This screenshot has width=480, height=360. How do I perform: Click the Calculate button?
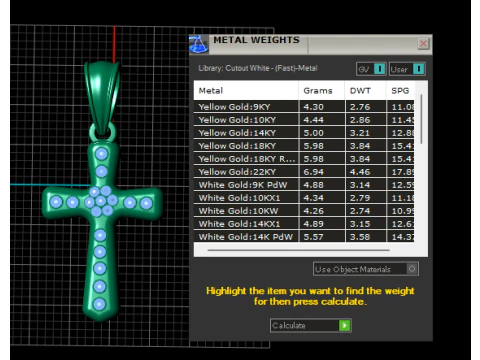[x=310, y=325]
